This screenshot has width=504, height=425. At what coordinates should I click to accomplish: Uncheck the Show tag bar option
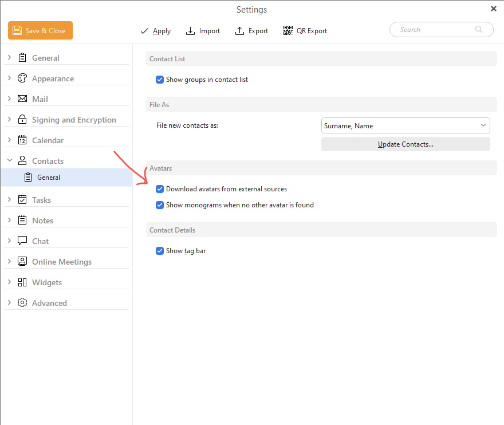click(160, 251)
